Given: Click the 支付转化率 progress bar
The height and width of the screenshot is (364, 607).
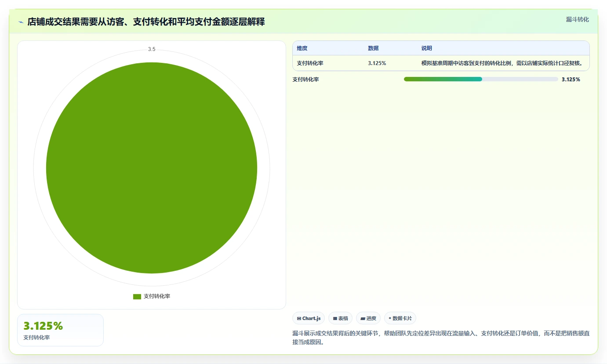Looking at the screenshot, I should 481,79.
